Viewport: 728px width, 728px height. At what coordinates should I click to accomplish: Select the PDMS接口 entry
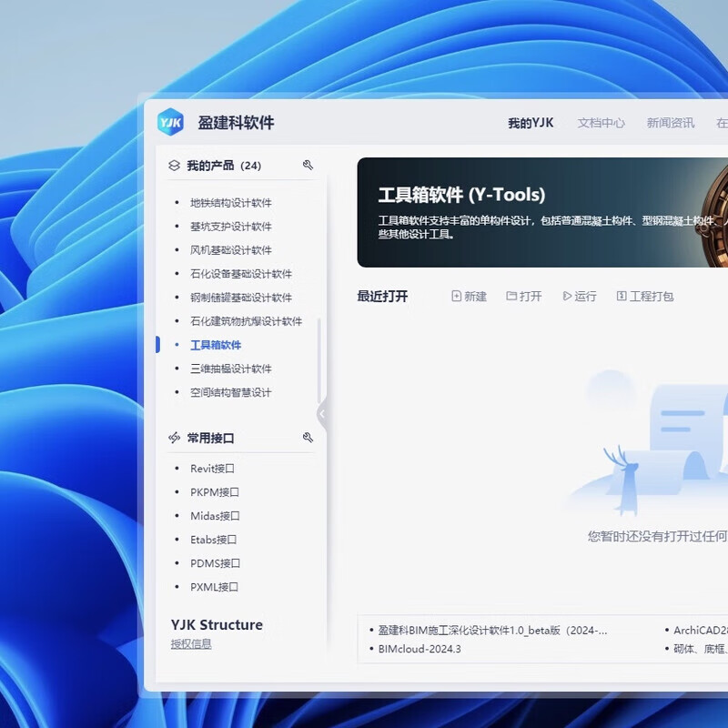[x=214, y=563]
